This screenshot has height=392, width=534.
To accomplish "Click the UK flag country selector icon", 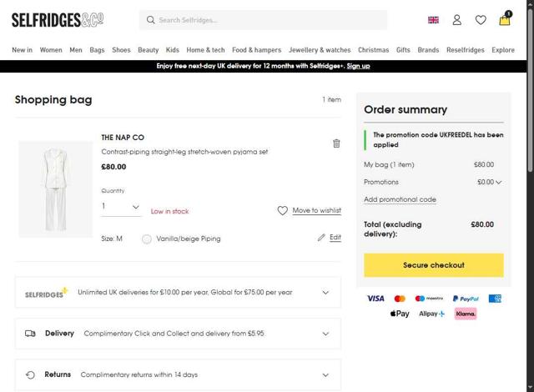I will click(x=433, y=20).
